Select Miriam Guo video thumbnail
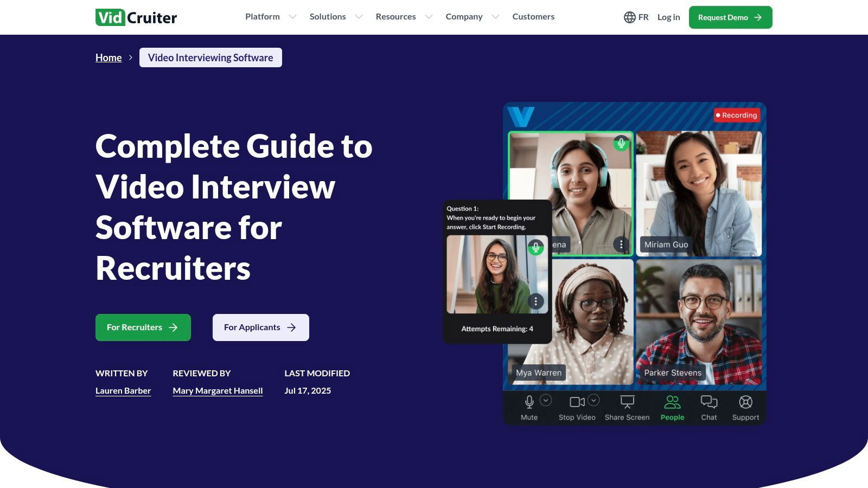 pyautogui.click(x=698, y=192)
